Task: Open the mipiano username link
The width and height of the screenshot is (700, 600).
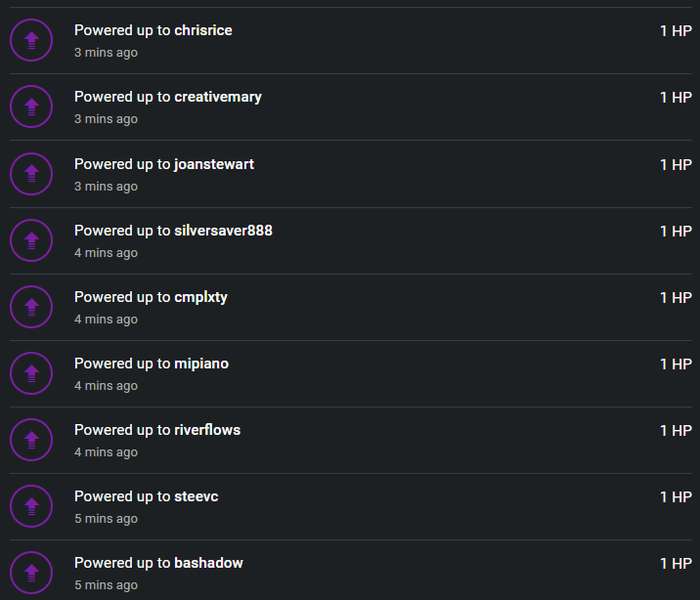Action: click(201, 364)
